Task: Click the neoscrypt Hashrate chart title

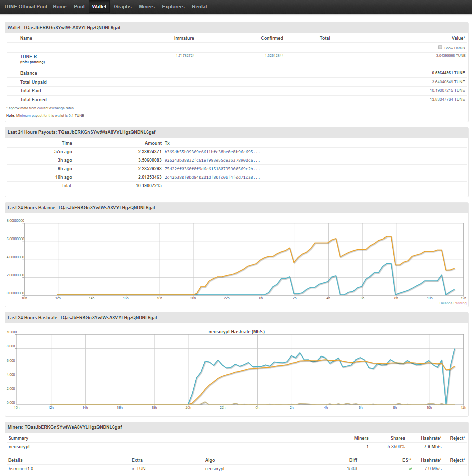Action: pos(237,332)
